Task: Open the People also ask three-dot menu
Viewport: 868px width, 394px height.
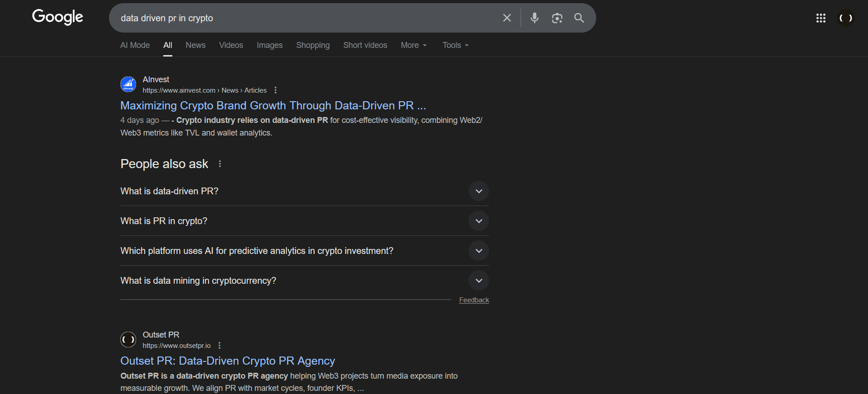Action: click(220, 164)
